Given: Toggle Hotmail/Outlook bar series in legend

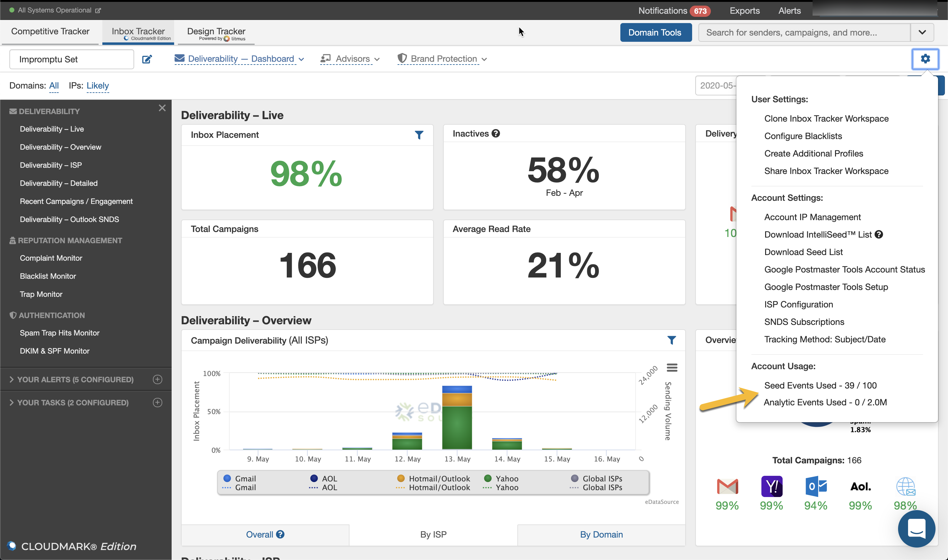Looking at the screenshot, I should 433,478.
